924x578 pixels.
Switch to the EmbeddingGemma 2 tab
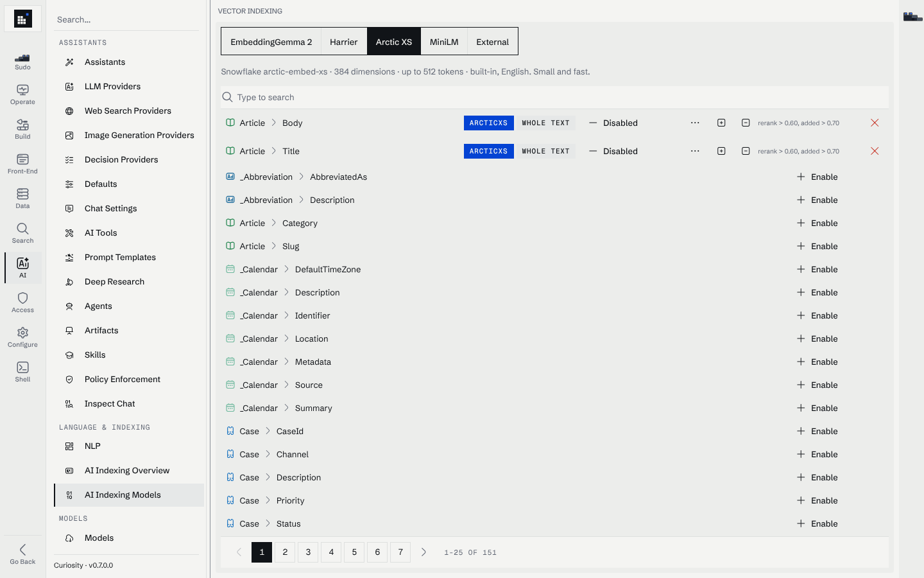pos(271,42)
